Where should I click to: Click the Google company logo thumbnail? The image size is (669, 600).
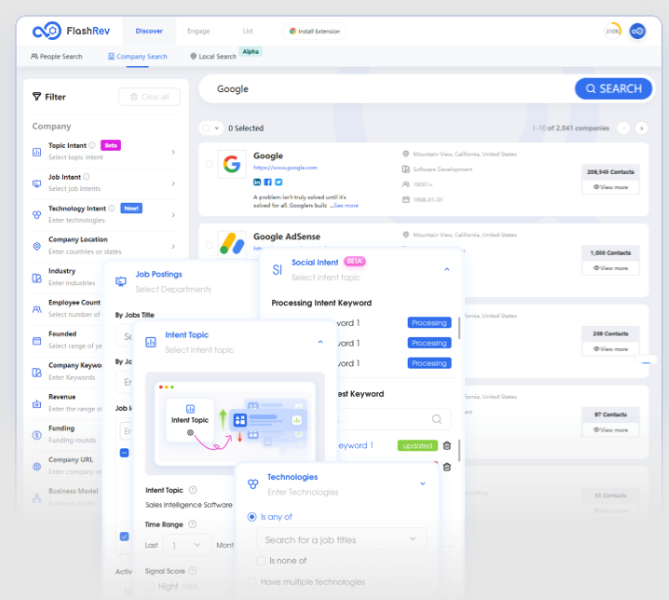tap(232, 164)
